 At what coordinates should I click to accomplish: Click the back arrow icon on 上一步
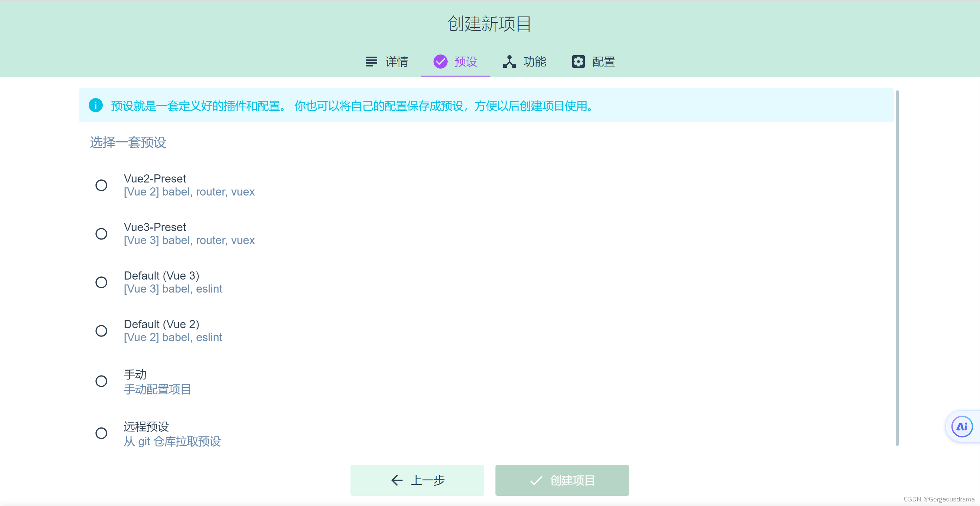point(397,480)
